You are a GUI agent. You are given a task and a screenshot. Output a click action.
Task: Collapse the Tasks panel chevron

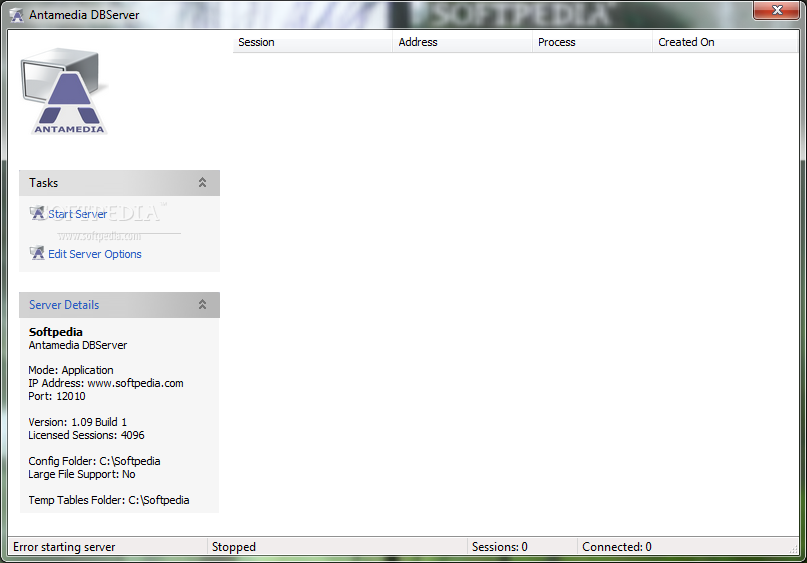[x=202, y=183]
